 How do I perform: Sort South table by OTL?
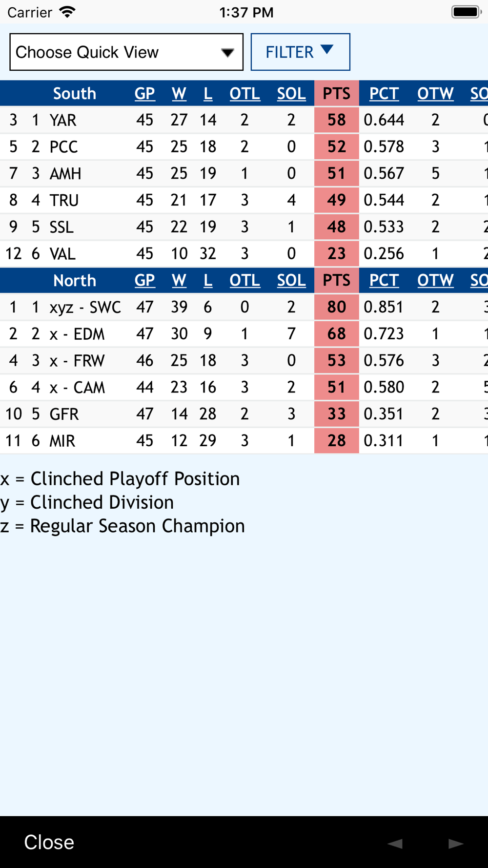point(244,94)
